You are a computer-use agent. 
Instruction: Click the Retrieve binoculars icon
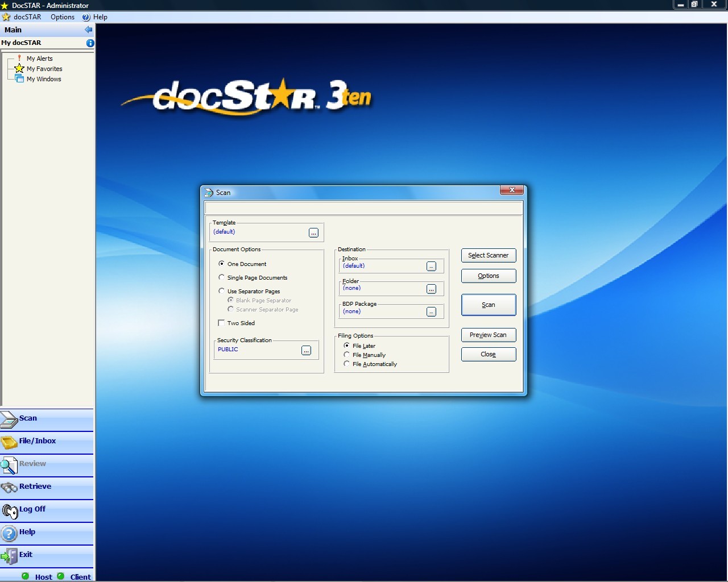click(x=9, y=488)
